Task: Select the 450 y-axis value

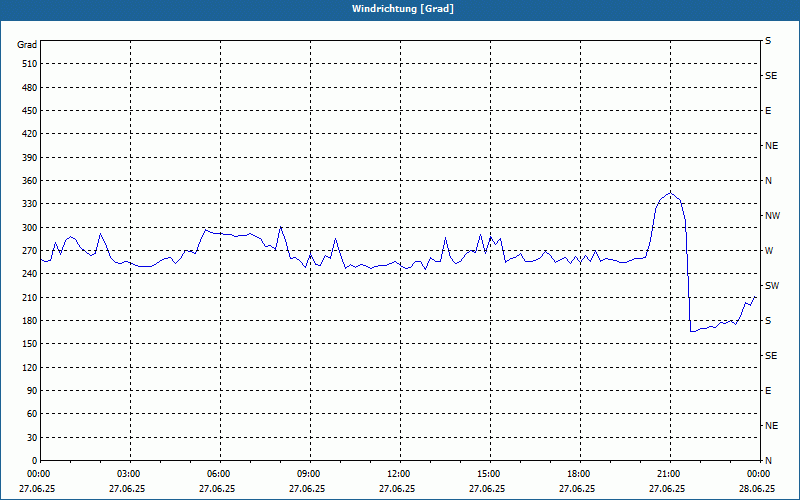Action: click(30, 111)
